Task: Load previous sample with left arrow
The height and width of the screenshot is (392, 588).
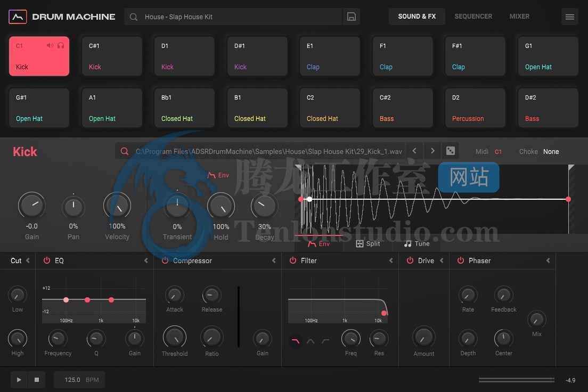Action: (x=414, y=151)
